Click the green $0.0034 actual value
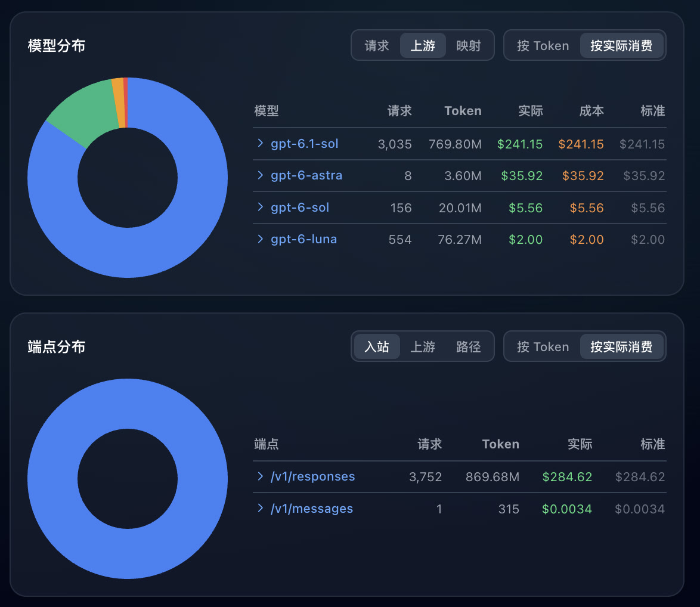700x607 pixels. [x=566, y=509]
